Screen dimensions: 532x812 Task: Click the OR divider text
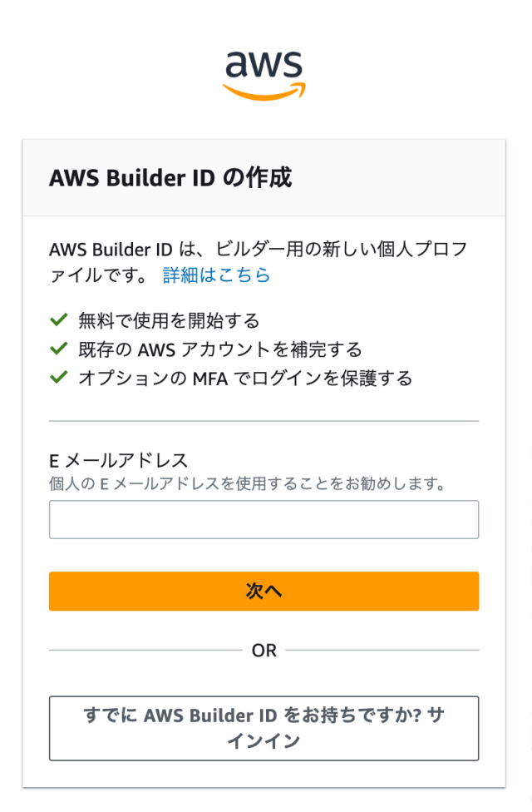(264, 650)
